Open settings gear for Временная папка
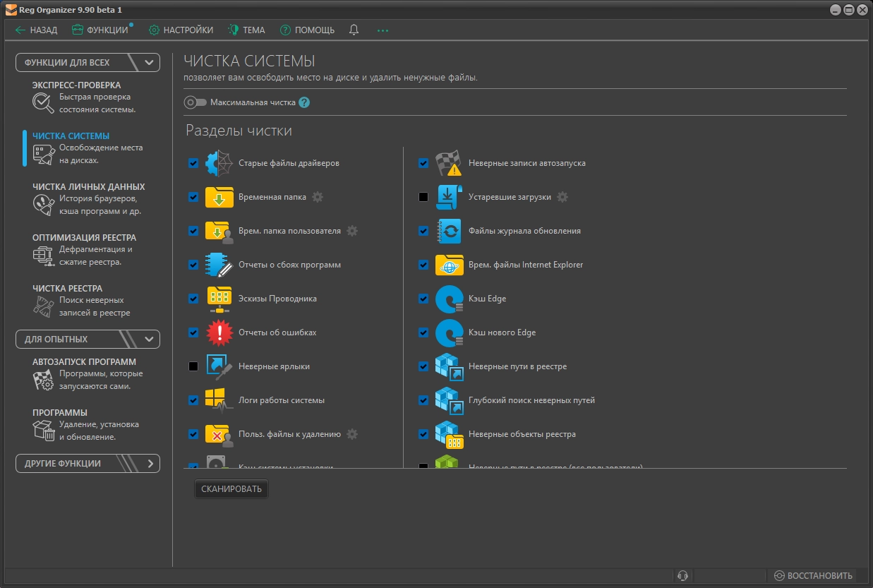 [x=318, y=197]
